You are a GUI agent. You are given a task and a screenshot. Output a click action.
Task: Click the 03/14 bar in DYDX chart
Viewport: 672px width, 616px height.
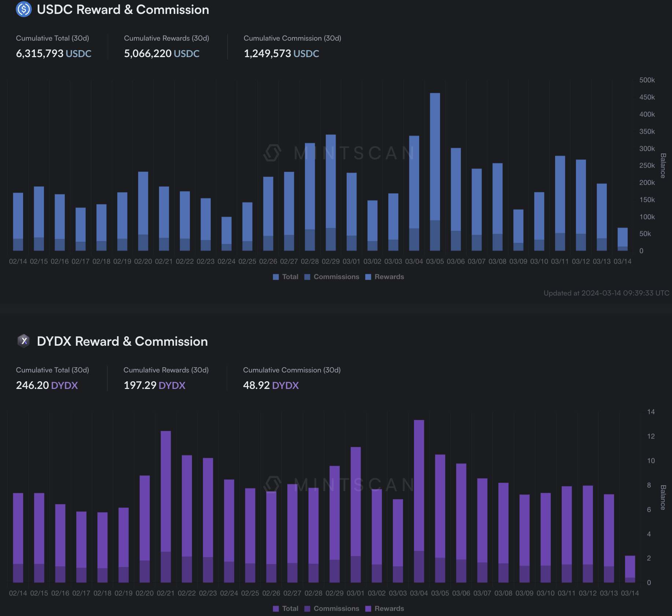coord(630,569)
